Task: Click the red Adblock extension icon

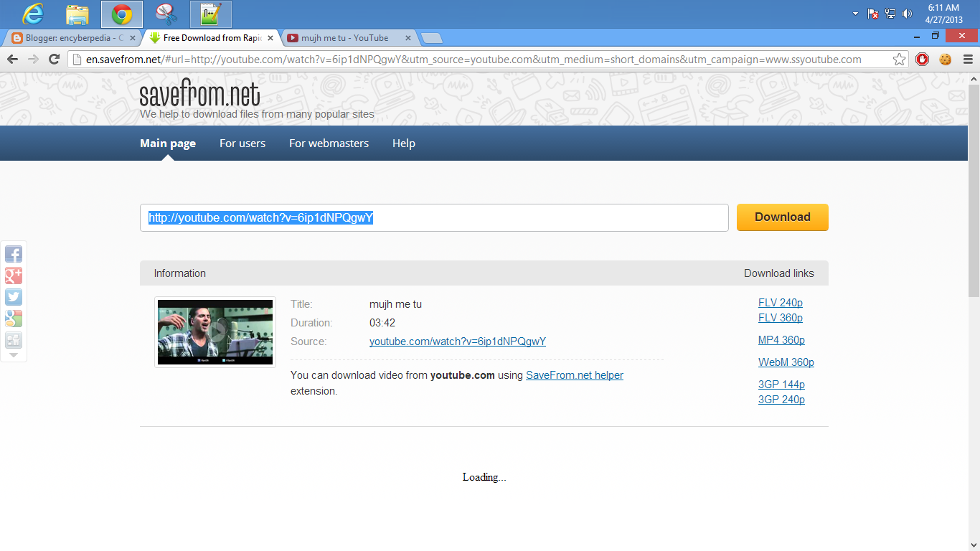Action: 923,60
